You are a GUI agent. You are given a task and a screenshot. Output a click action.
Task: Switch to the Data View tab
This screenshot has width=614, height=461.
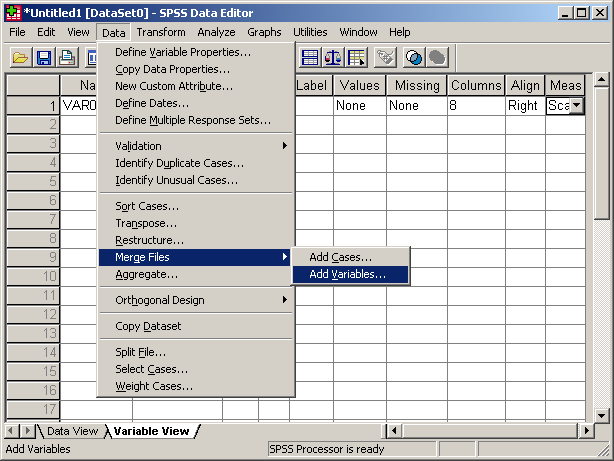pos(72,431)
